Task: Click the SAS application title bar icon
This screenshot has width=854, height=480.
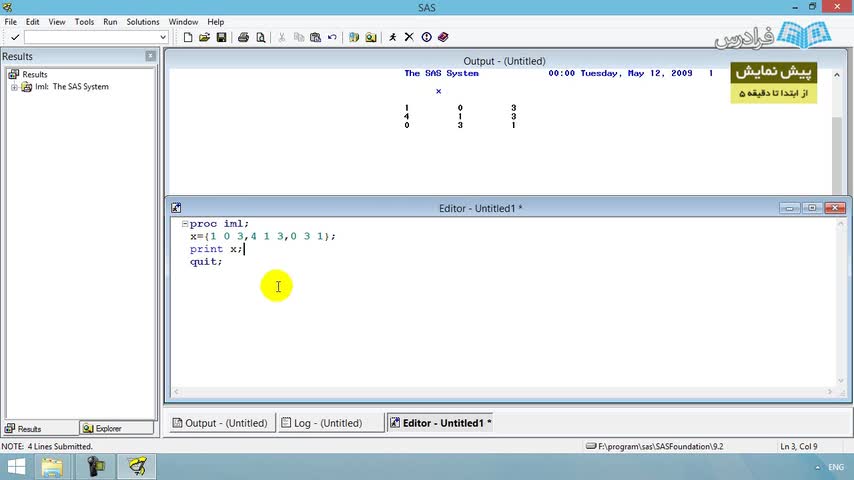Action: pos(7,7)
